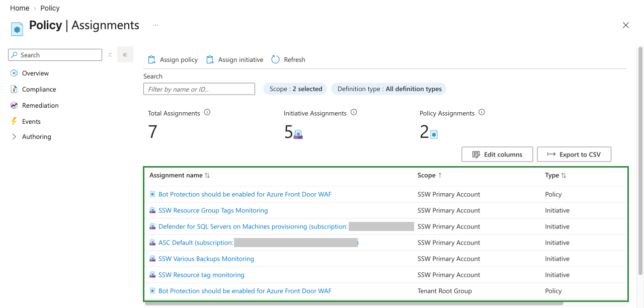The height and width of the screenshot is (308, 644).
Task: Click the Overview icon in sidebar
Action: tap(14, 73)
